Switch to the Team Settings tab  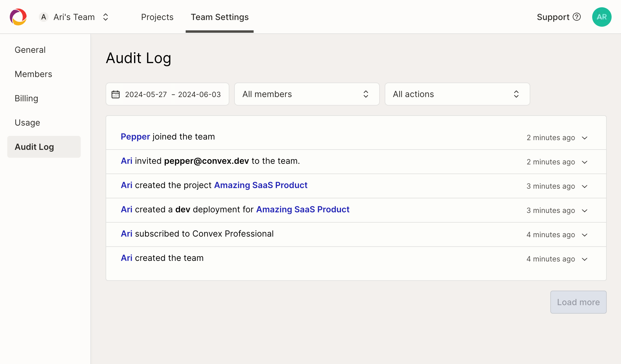click(219, 17)
